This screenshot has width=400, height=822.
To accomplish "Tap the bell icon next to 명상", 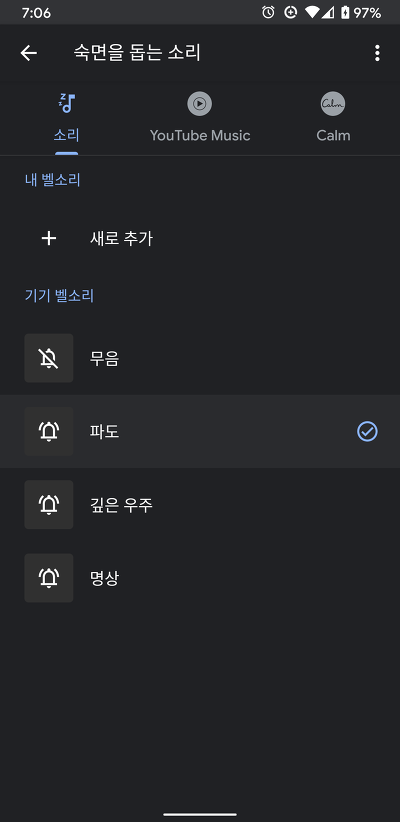I will coord(49,578).
